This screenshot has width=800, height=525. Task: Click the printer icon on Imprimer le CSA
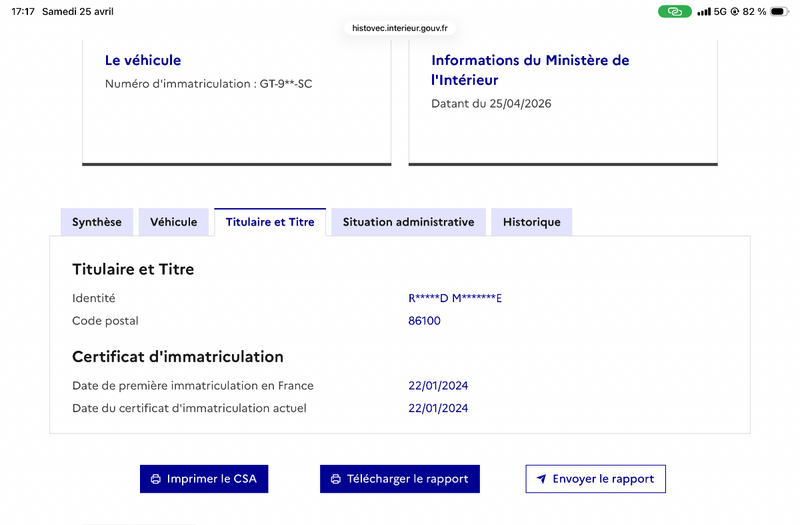[156, 479]
